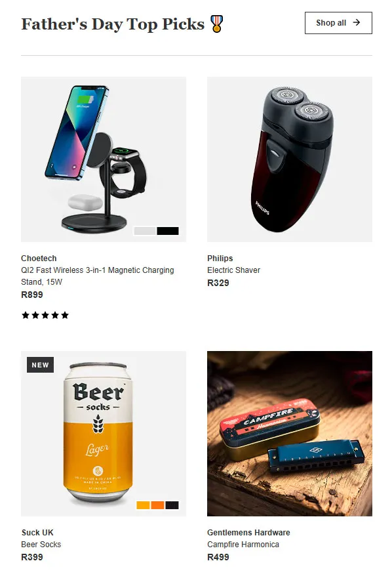Image resolution: width=392 pixels, height=580 pixels.
Task: Choose the orange Beer Socks color swatch
Action: point(157,505)
